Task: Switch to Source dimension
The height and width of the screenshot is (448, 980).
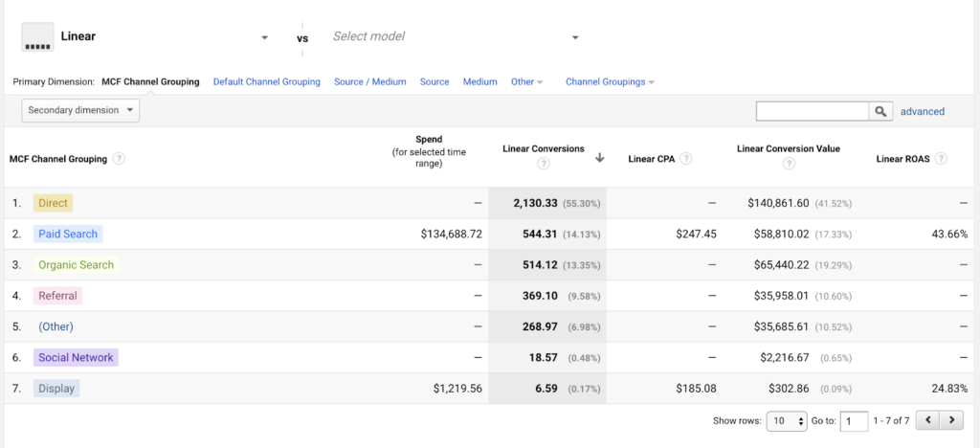Action: tap(434, 82)
